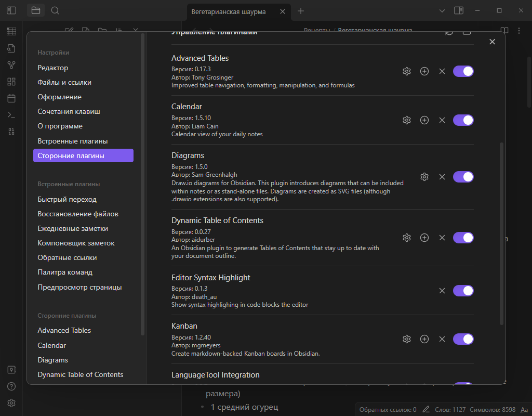Screen dimensions: 532x416
Task: Click the edit mode pencil in status bar
Action: pos(426,410)
